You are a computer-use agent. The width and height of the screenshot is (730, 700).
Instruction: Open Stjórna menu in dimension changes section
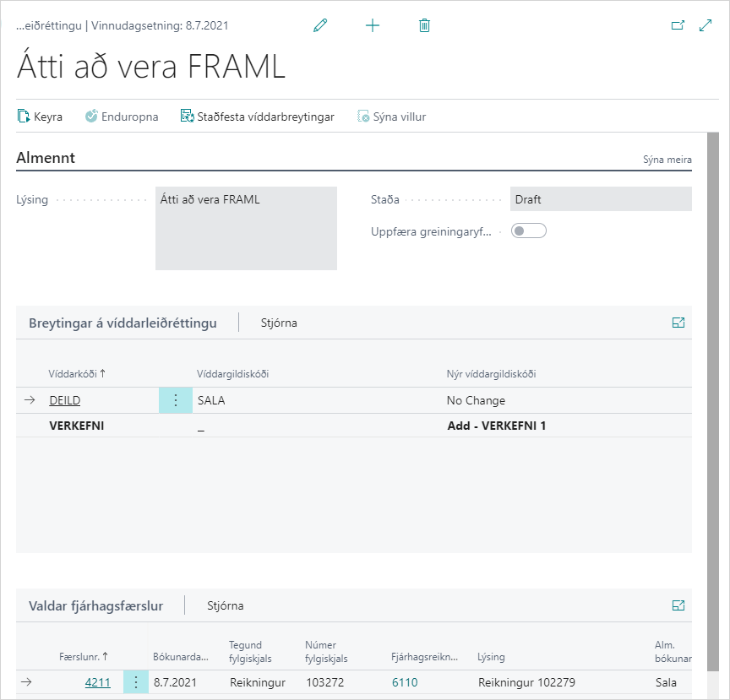(x=279, y=323)
